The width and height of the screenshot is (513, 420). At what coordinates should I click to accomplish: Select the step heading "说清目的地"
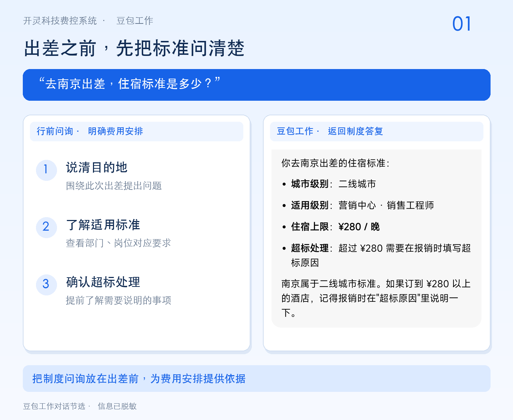pyautogui.click(x=97, y=167)
